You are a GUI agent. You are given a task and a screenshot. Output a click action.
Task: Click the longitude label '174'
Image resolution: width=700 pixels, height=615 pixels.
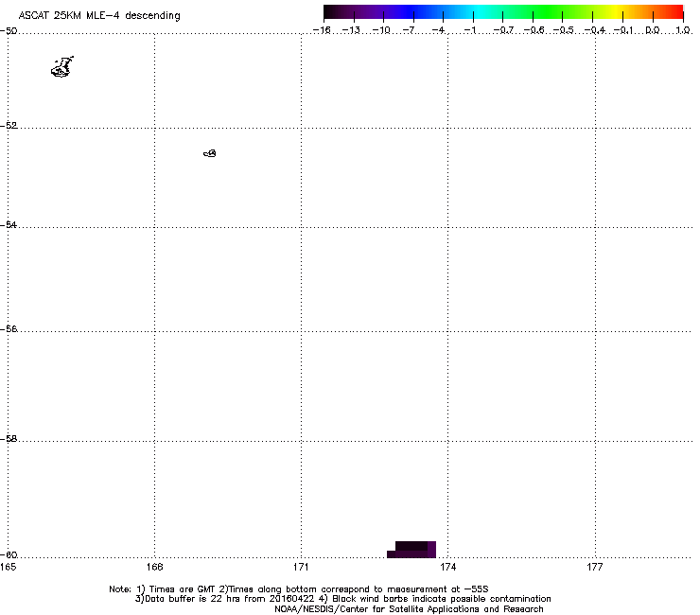click(447, 567)
